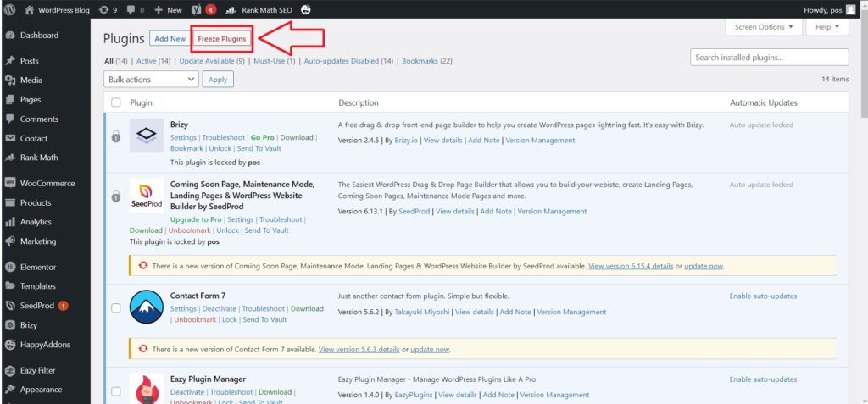Filter by Must-Use (1)

click(x=275, y=61)
